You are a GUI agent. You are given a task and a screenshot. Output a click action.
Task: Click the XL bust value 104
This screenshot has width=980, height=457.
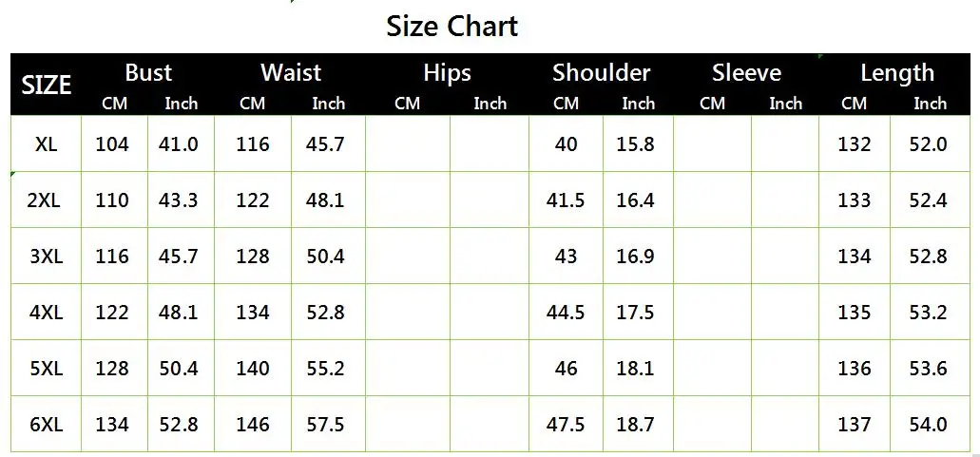coord(112,144)
